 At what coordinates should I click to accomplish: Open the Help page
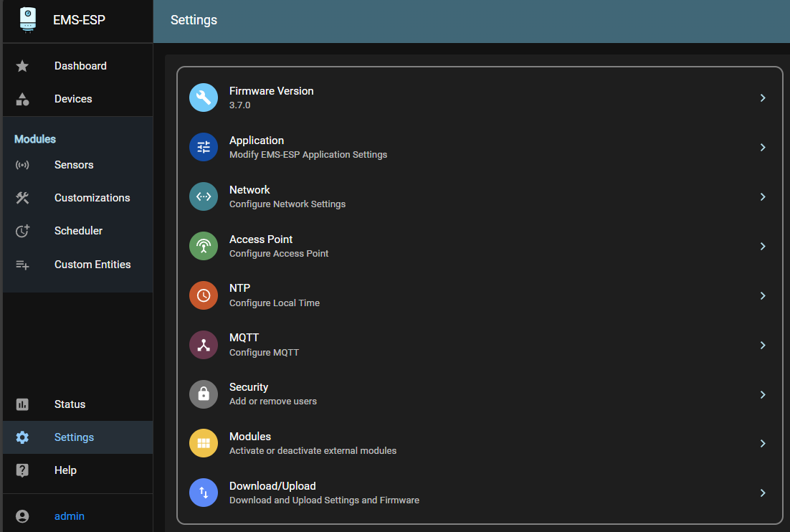(x=65, y=470)
